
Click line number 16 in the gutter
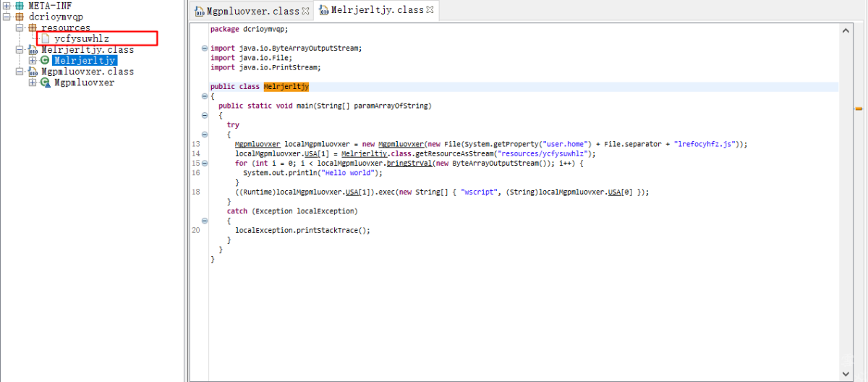pos(196,173)
